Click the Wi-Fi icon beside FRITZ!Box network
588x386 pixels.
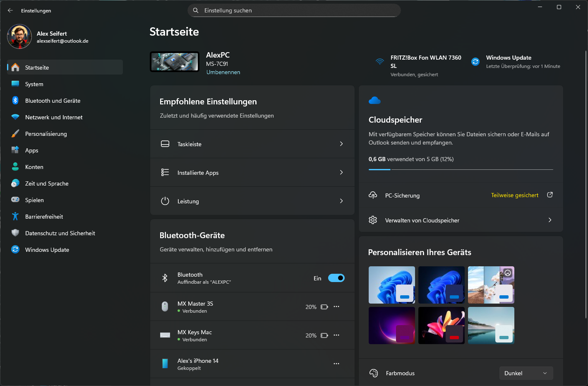coord(379,62)
